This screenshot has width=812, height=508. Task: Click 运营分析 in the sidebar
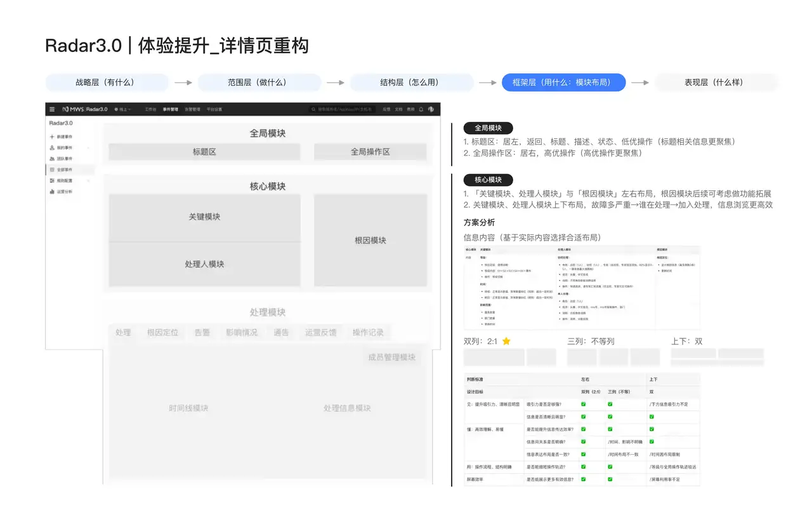pos(65,191)
